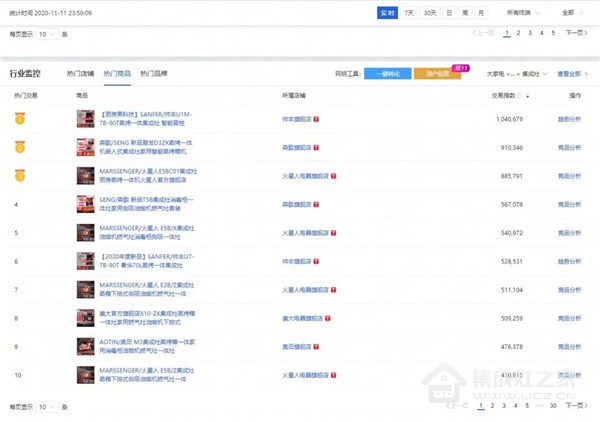Open the 所有终端 terminal dropdown
Viewport: 600px width, 422px height.
pyautogui.click(x=523, y=13)
